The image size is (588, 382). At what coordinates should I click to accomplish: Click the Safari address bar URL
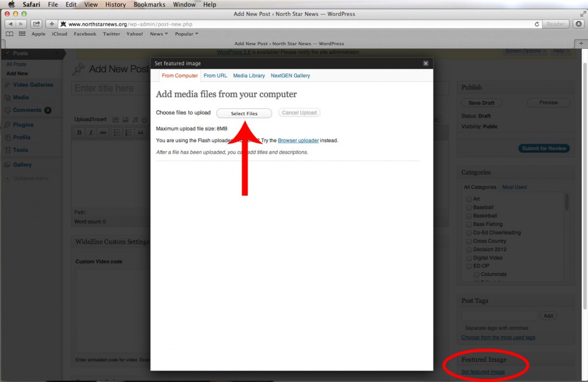(x=130, y=24)
